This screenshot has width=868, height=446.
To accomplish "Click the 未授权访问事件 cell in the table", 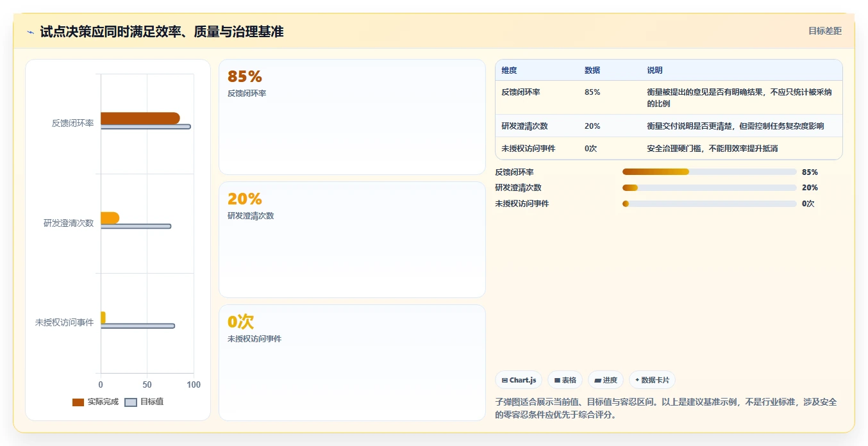I will pos(528,149).
